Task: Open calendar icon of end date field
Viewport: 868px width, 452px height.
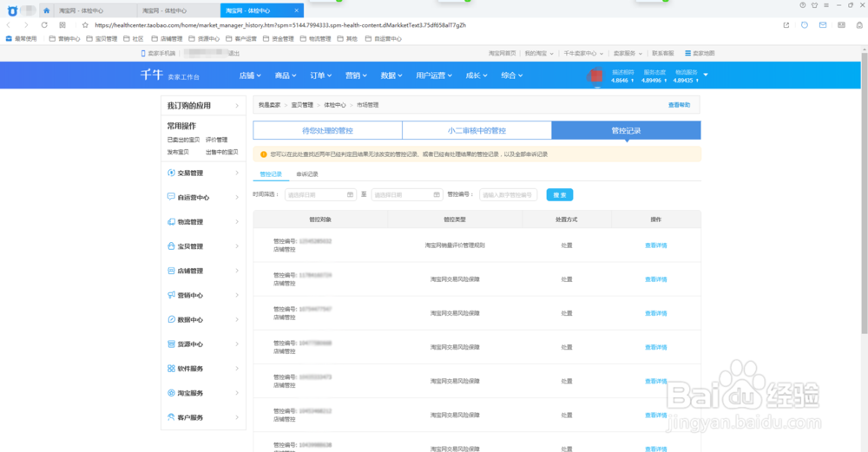Action: click(437, 194)
